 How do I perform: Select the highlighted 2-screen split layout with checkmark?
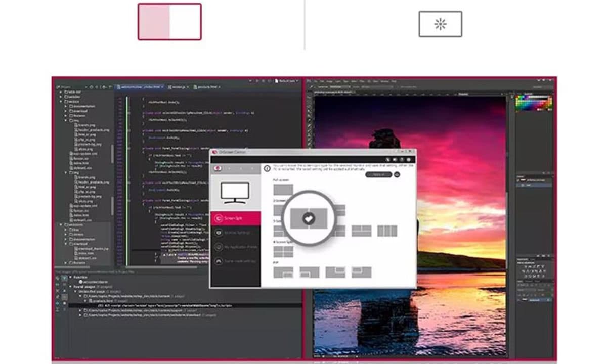tap(309, 218)
